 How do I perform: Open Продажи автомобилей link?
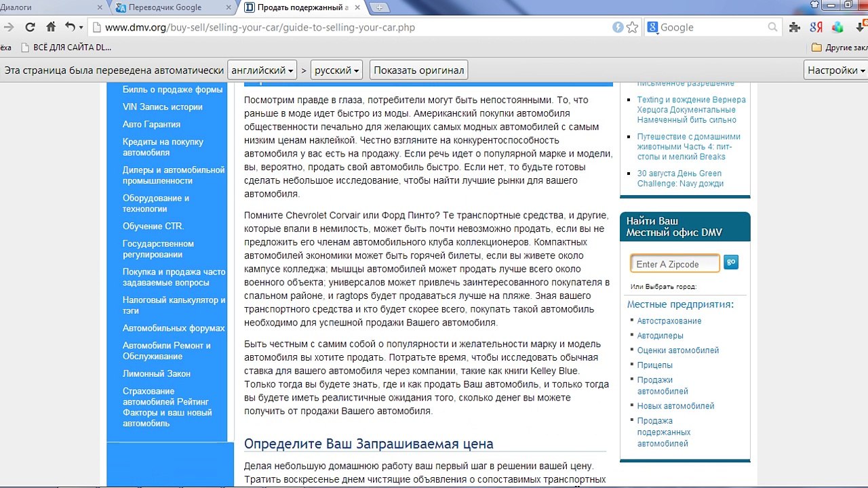tap(663, 386)
